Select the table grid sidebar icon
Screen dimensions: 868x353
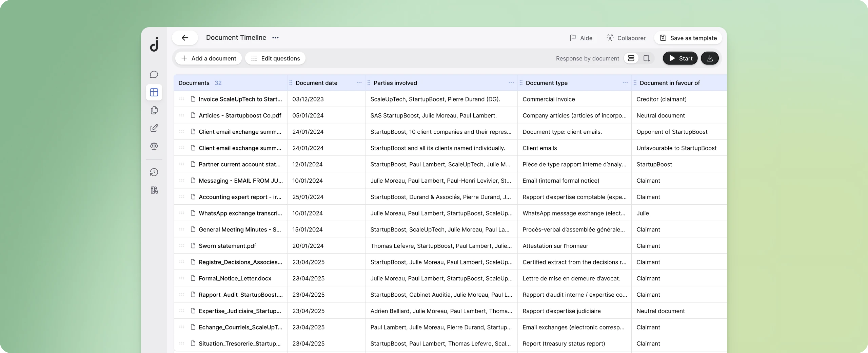pos(154,92)
